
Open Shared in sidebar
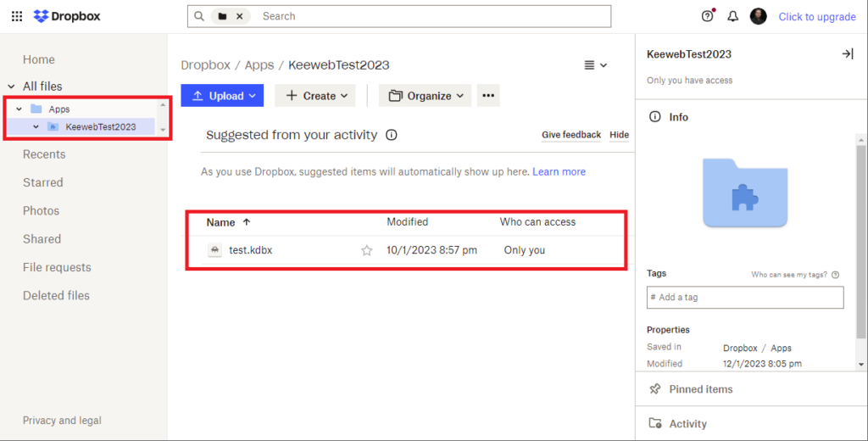[42, 239]
